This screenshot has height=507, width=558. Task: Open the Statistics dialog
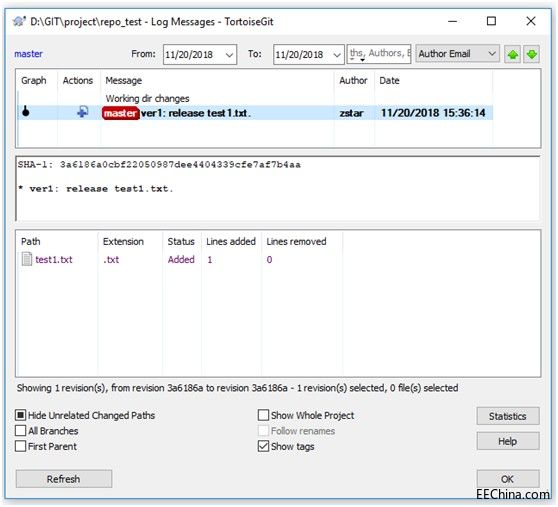point(508,416)
